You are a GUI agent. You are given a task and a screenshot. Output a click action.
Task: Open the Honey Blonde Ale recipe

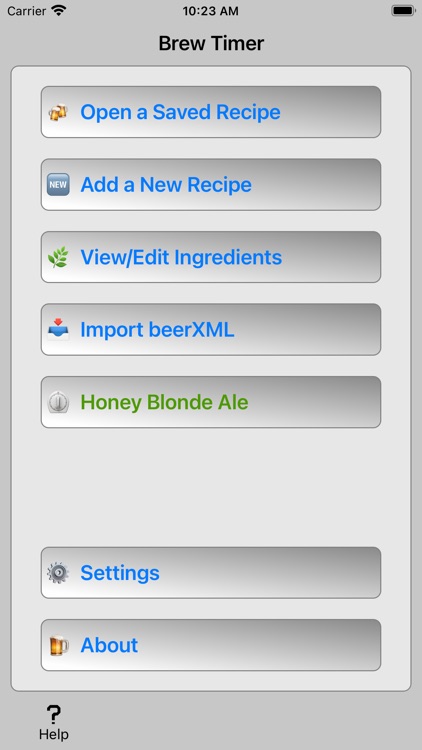(211, 402)
